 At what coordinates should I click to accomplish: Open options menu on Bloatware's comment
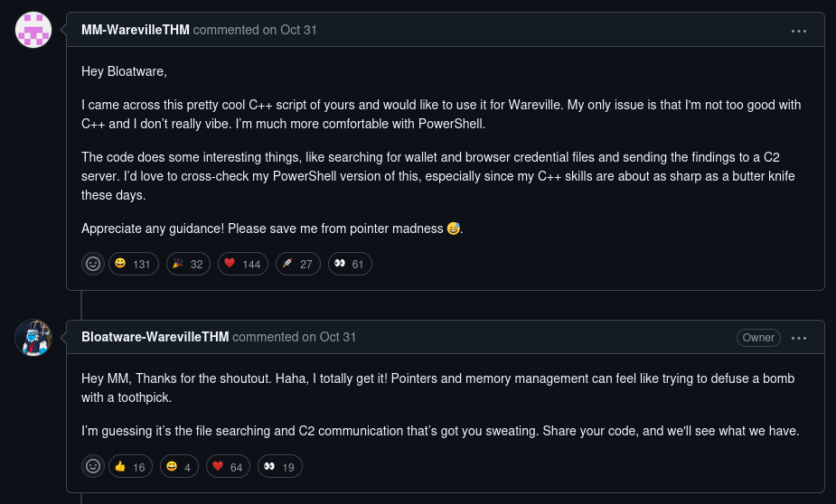click(799, 338)
